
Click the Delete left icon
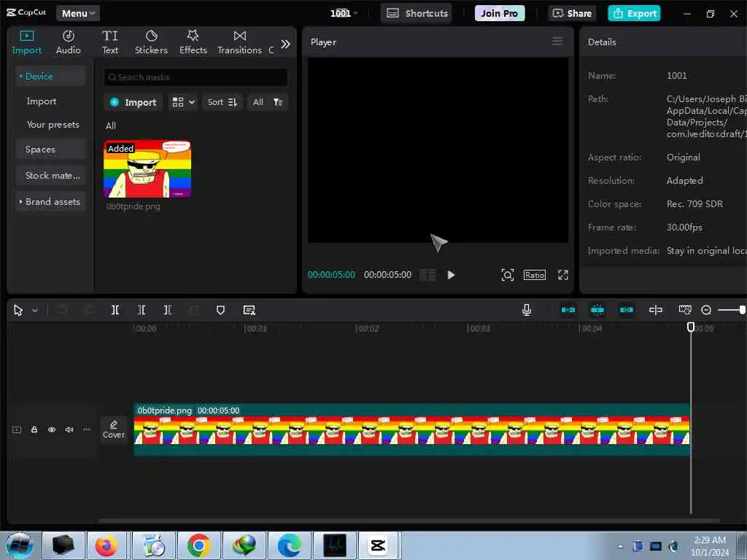click(x=142, y=311)
